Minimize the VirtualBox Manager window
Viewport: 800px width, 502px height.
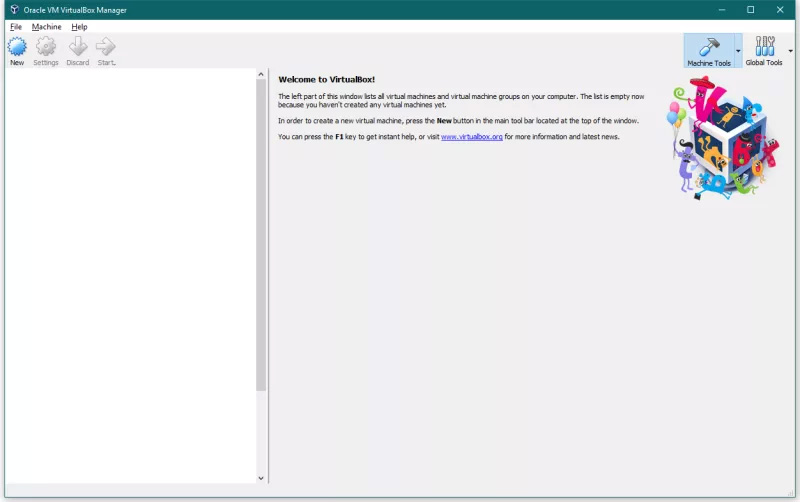tap(721, 10)
